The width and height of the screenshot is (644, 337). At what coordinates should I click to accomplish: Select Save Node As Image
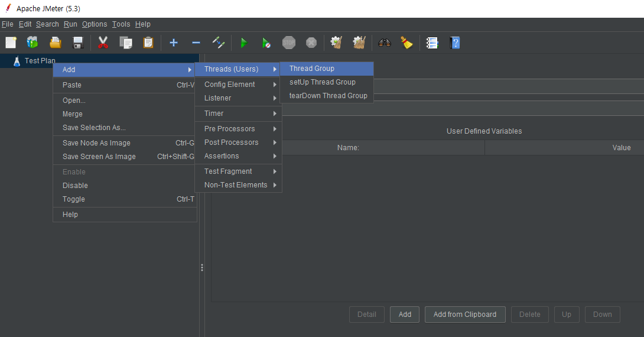point(125,143)
